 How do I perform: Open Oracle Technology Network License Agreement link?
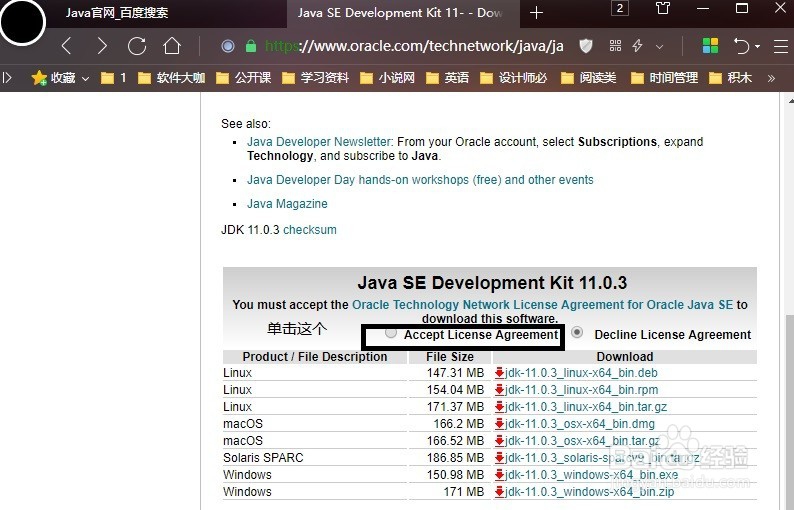tap(542, 304)
